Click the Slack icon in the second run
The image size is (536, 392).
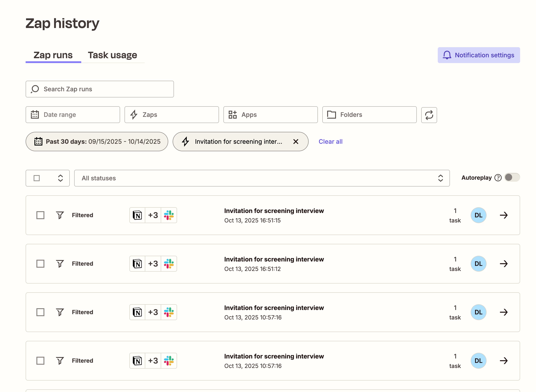(x=169, y=264)
